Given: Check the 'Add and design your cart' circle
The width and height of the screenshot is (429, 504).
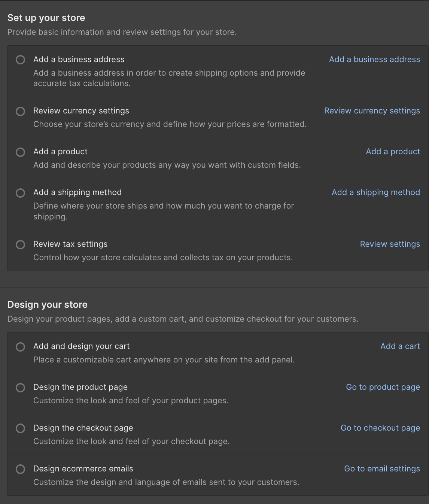Looking at the screenshot, I should click(21, 347).
